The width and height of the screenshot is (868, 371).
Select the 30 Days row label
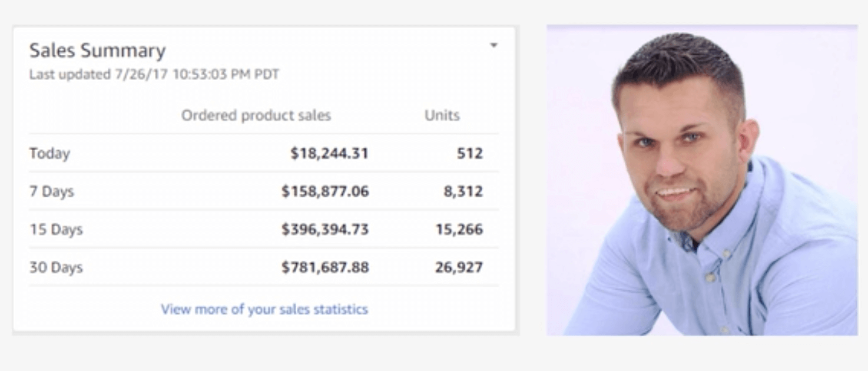point(57,267)
